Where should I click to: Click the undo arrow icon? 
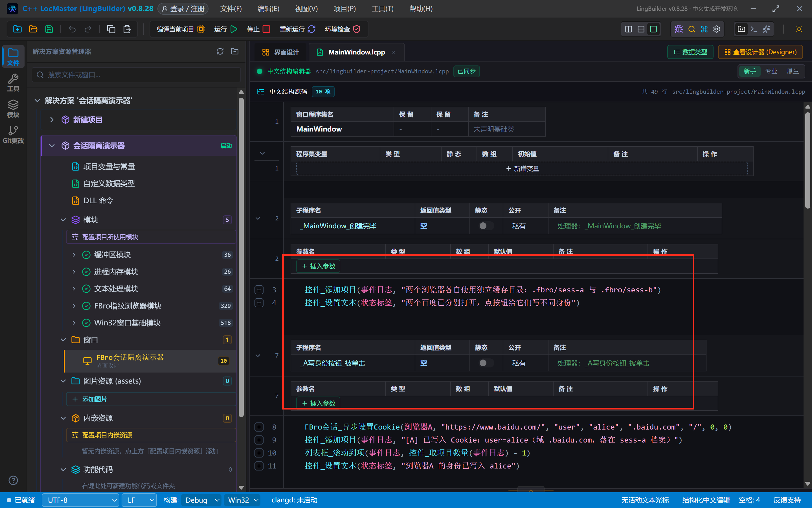click(x=72, y=29)
